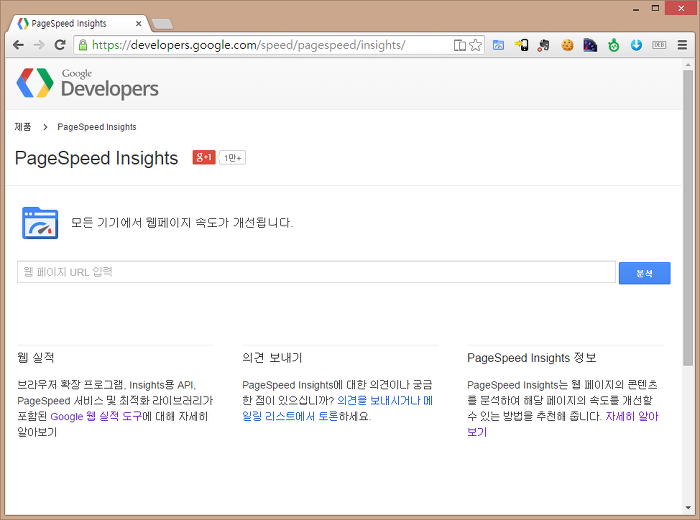Viewport: 700px width, 520px height.
Task: Reload the page with the refresh icon
Action: click(x=60, y=45)
